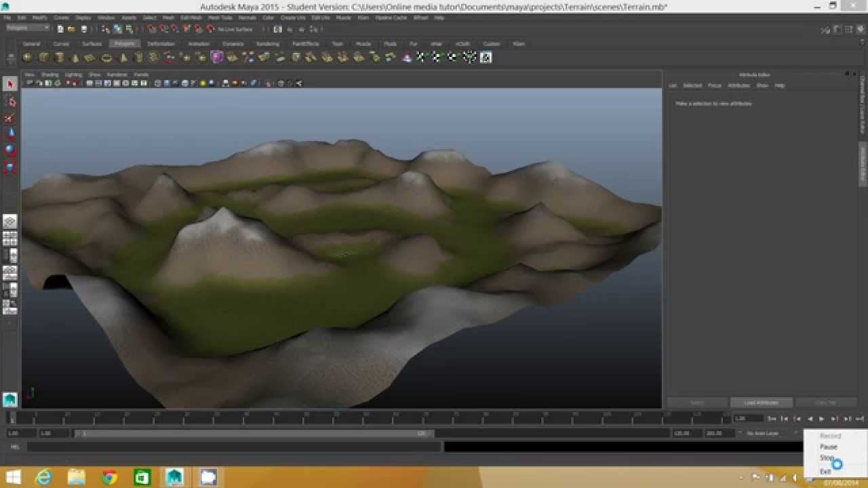Open Attribute Editor List menu
Viewport: 868px width, 488px height.
tap(672, 85)
